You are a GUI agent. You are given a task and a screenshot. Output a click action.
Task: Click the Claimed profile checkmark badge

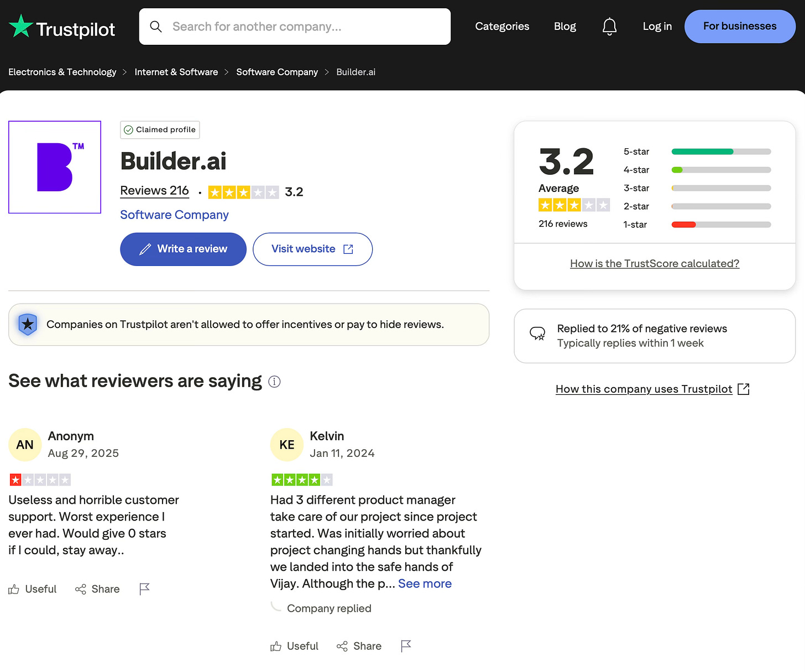coord(160,129)
